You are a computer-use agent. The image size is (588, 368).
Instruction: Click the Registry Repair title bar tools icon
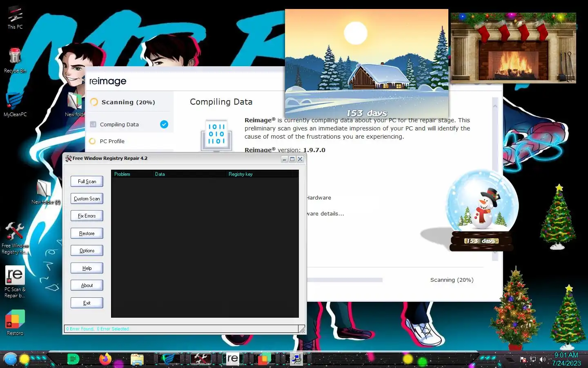[68, 159]
